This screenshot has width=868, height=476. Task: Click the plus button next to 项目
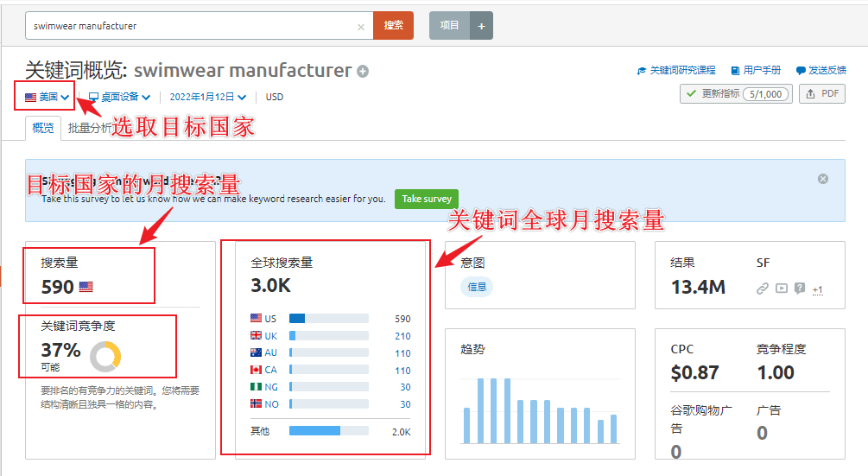pos(481,26)
